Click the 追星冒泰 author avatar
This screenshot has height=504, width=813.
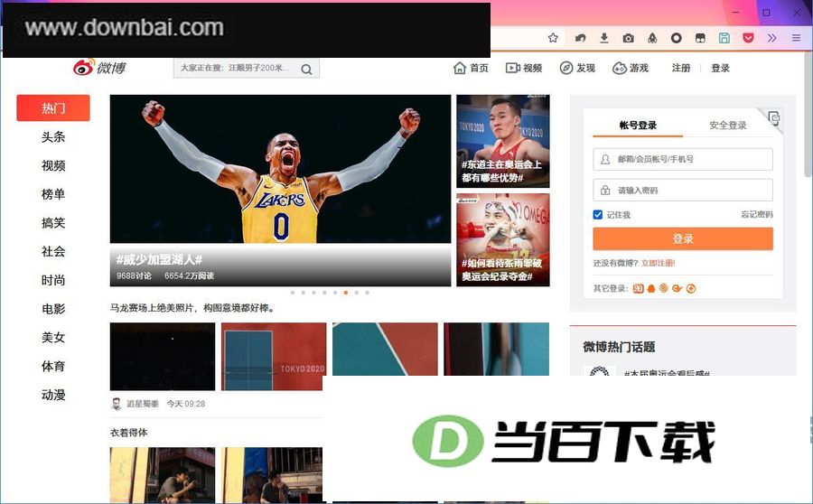click(117, 404)
